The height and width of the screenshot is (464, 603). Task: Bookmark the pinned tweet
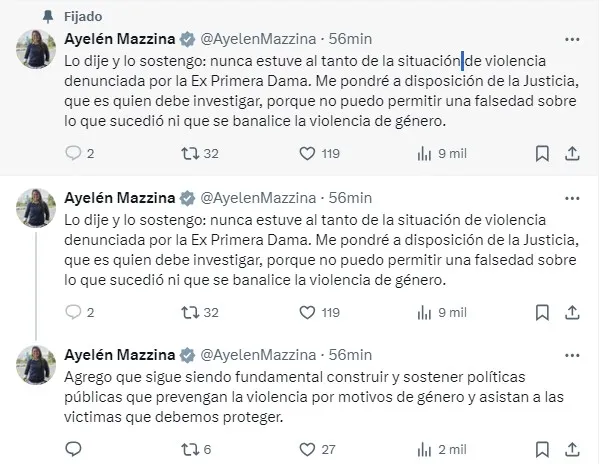point(541,153)
